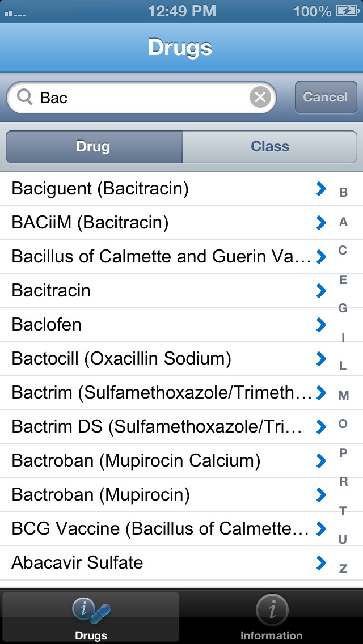Select the Bactroban (Mupirocin Calcium) row
This screenshot has width=363, height=644.
pos(159,461)
